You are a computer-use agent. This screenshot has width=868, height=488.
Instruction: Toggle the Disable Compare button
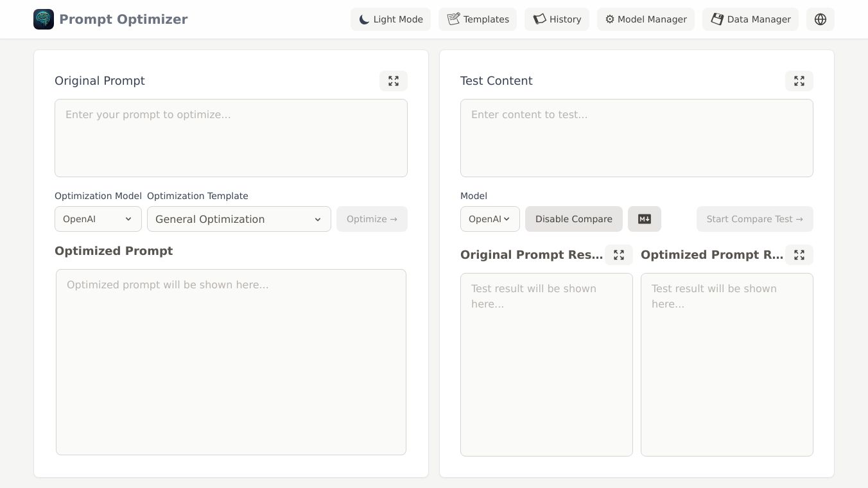[x=573, y=219]
